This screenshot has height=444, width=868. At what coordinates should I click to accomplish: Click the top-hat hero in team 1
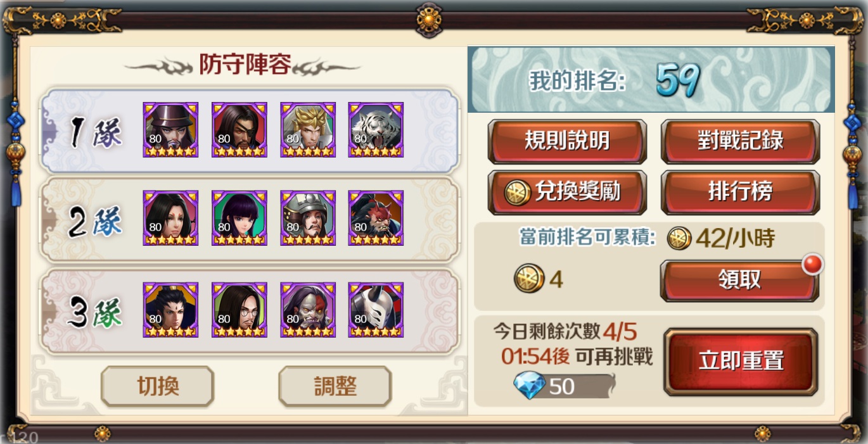pyautogui.click(x=170, y=130)
